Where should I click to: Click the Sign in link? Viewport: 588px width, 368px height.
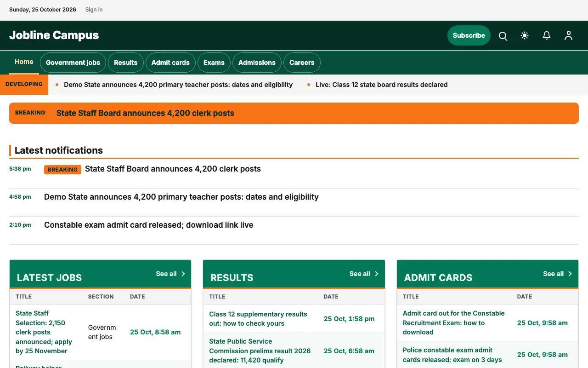coord(94,10)
